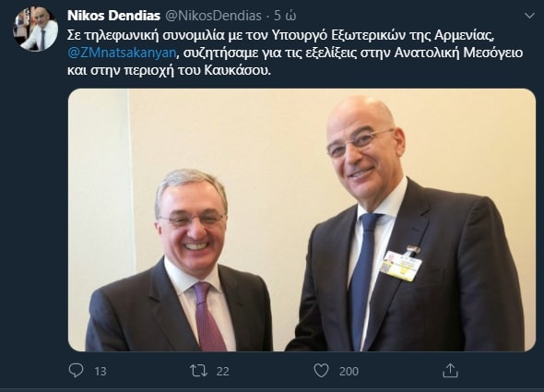Open the @NikosDendias handle link
Viewport: 544px width, 392px height.
tap(213, 16)
